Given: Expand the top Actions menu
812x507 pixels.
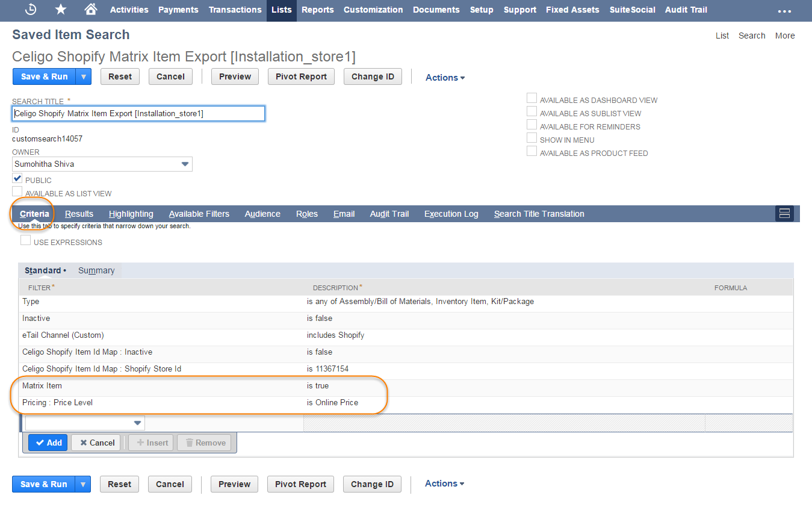Looking at the screenshot, I should tap(445, 77).
